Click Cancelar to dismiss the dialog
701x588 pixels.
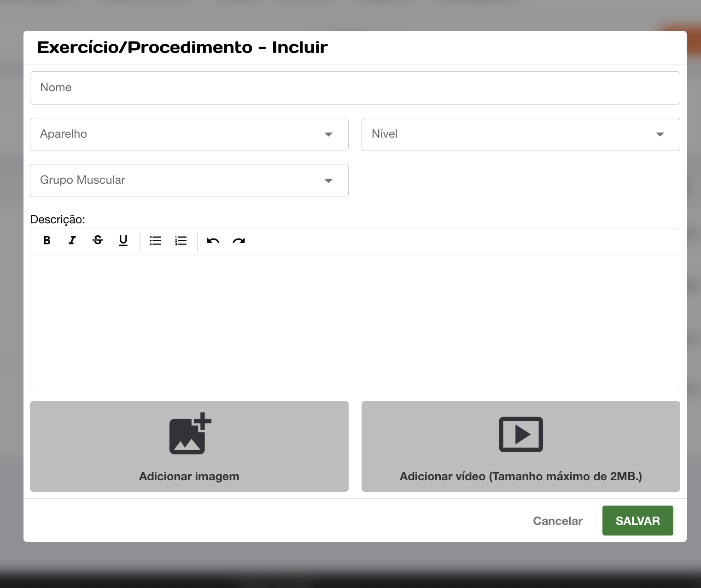tap(557, 521)
